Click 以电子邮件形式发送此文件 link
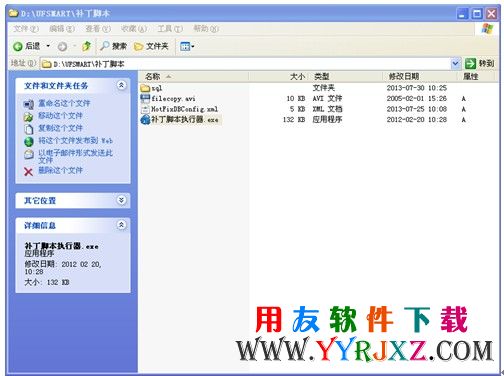The image size is (504, 376). 76,156
